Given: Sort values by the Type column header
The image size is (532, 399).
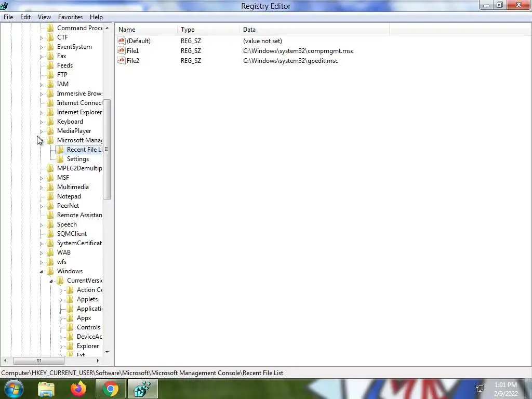Looking at the screenshot, I should click(208, 30).
